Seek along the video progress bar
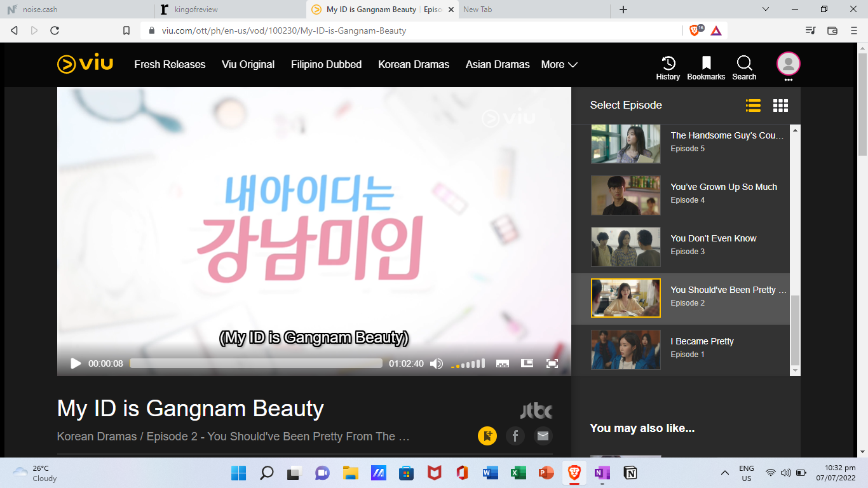This screenshot has width=868, height=488. (256, 363)
